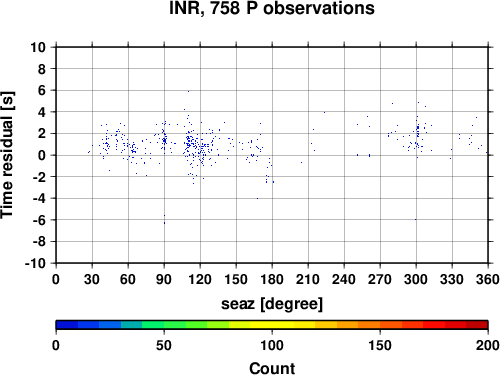Click the outlier point at seaz 300, -6 s
The height and width of the screenshot is (375, 500).
click(x=415, y=219)
